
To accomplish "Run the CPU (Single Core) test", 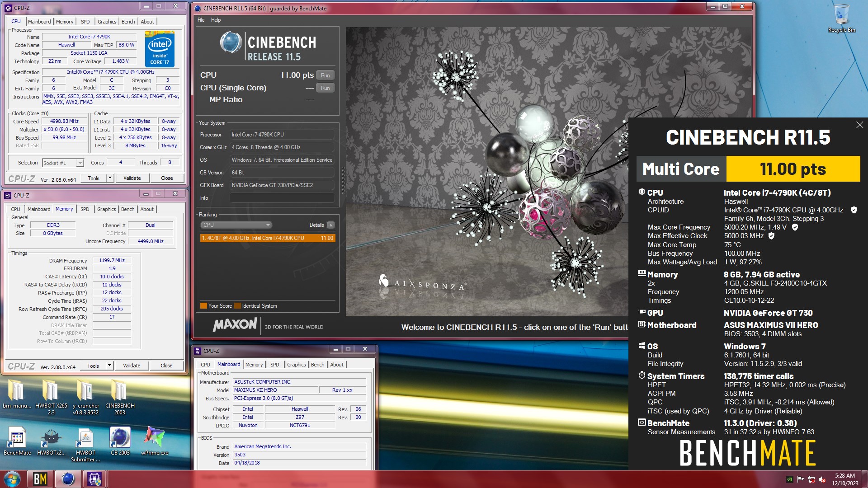I will tap(325, 88).
